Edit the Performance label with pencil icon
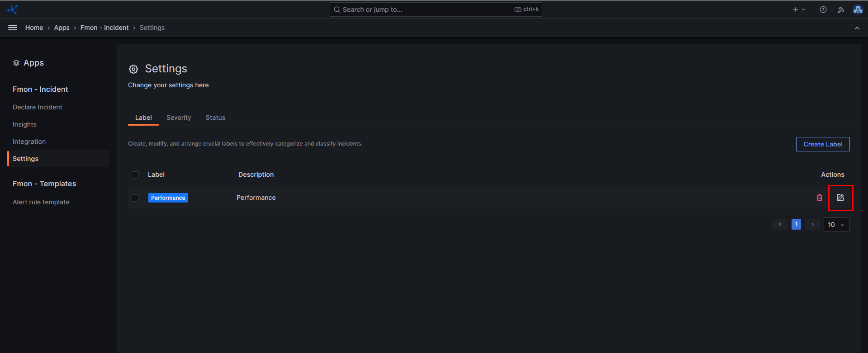This screenshot has width=868, height=353. pyautogui.click(x=840, y=198)
